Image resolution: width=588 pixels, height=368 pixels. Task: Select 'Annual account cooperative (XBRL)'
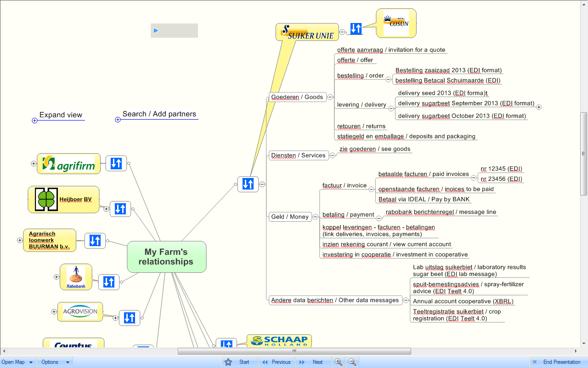coord(463,301)
